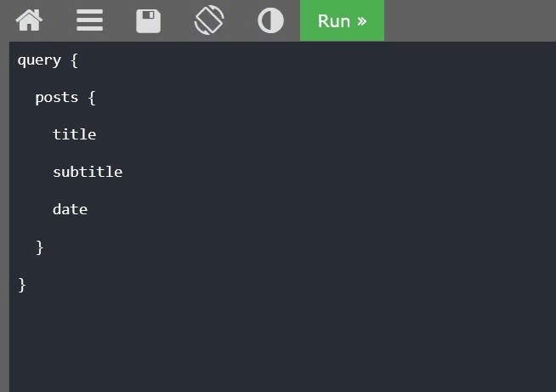Image resolution: width=556 pixels, height=392 pixels.
Task: Place cursor right after the word subtitle
Action: coord(123,172)
